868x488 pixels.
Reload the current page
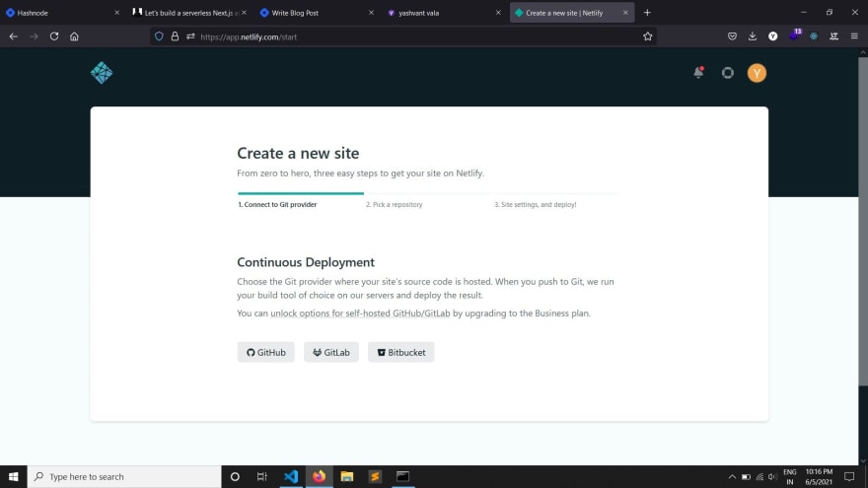53,36
